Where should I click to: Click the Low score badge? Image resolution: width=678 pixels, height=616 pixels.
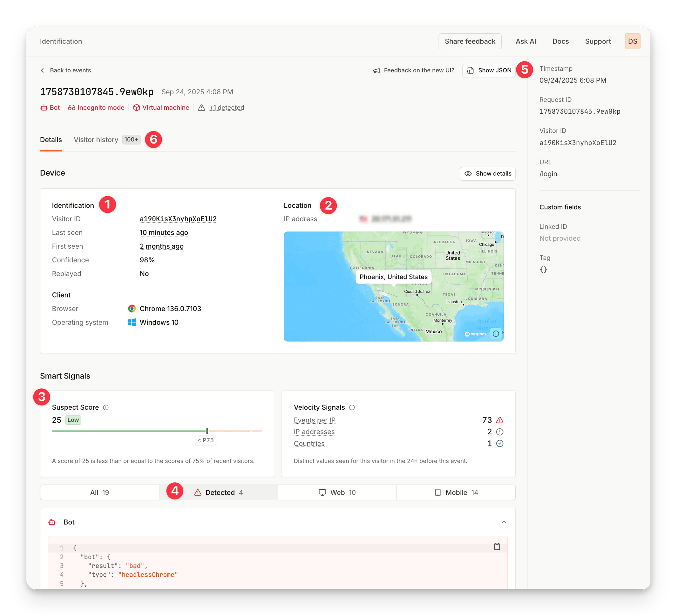click(73, 420)
